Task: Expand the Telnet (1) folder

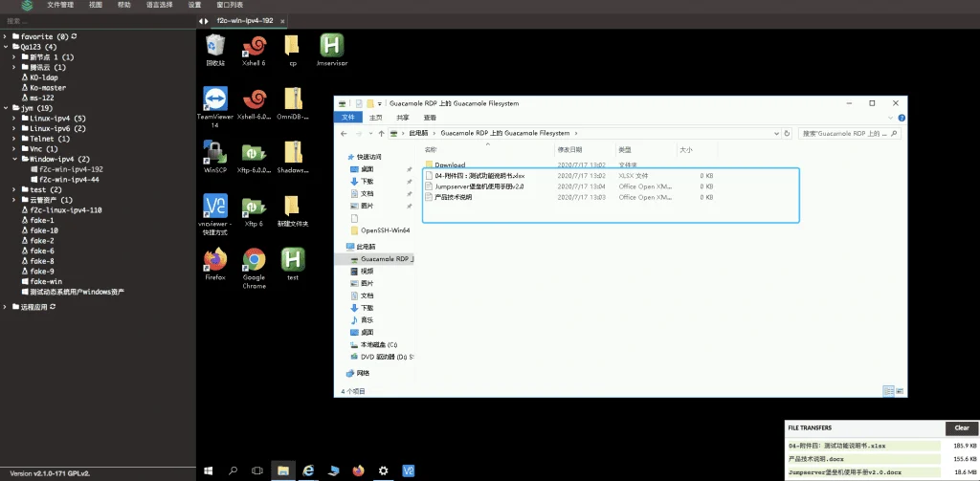Action: 15,139
